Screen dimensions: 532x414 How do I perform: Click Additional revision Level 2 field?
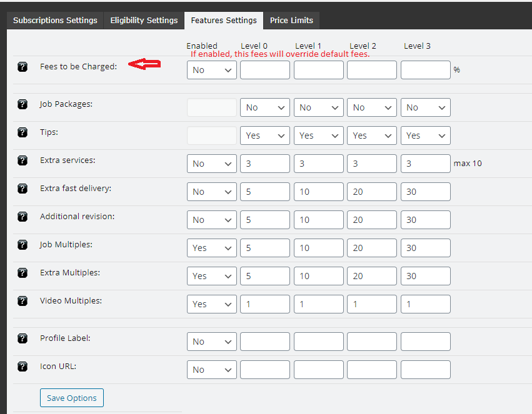[x=372, y=220]
